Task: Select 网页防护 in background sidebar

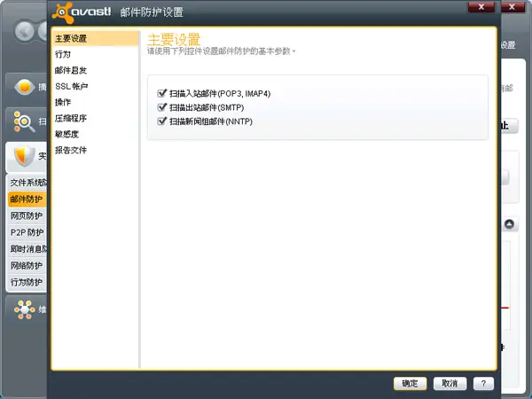Action: pyautogui.click(x=27, y=215)
